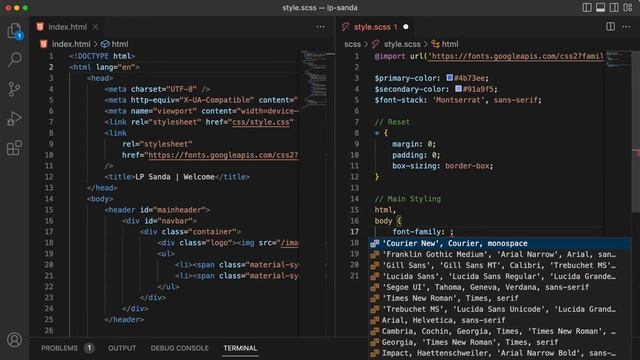Click scss folder breadcrumb in right editor
Image resolution: width=640 pixels, height=360 pixels.
point(353,44)
